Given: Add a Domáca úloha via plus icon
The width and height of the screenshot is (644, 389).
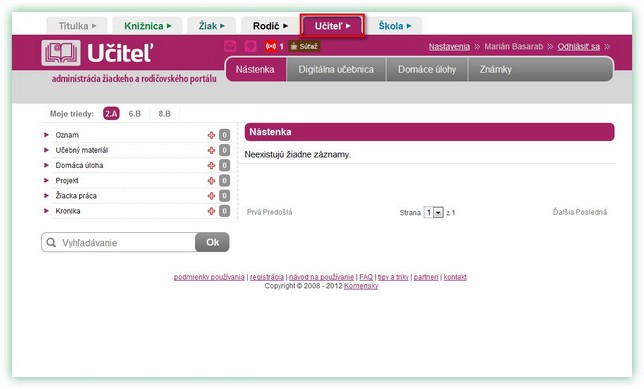Looking at the screenshot, I should point(211,166).
